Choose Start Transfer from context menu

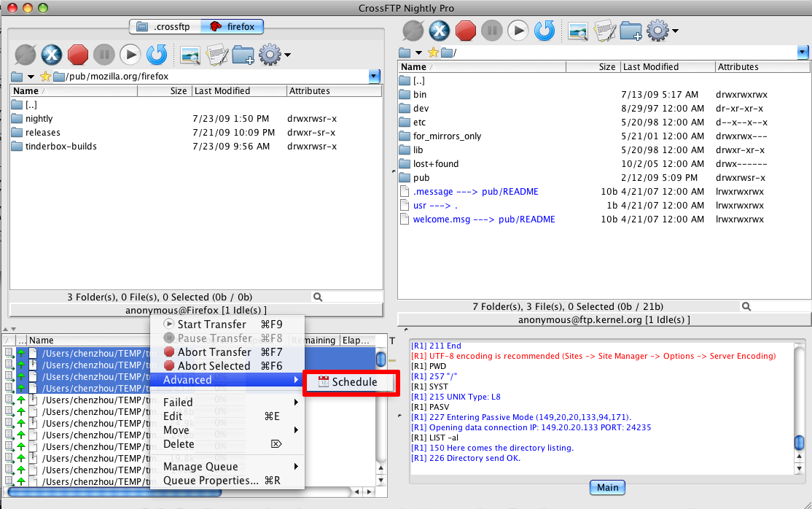[x=227, y=325]
